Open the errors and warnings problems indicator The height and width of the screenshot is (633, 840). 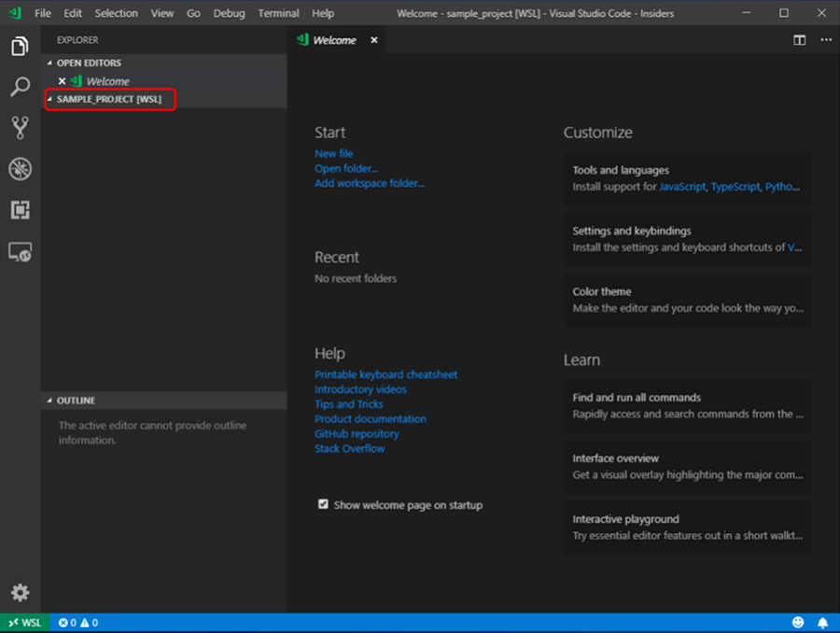click(x=78, y=623)
